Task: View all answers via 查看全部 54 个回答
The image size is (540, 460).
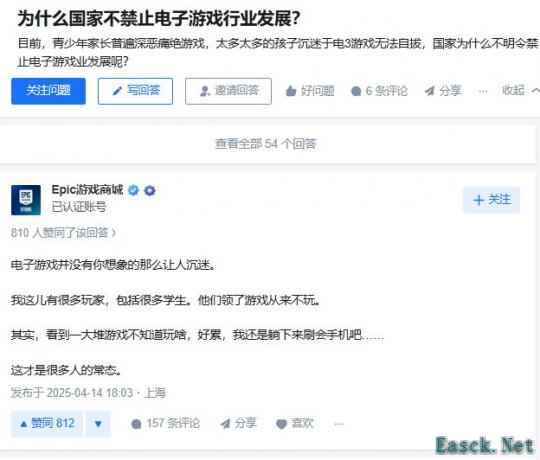Action: click(266, 144)
